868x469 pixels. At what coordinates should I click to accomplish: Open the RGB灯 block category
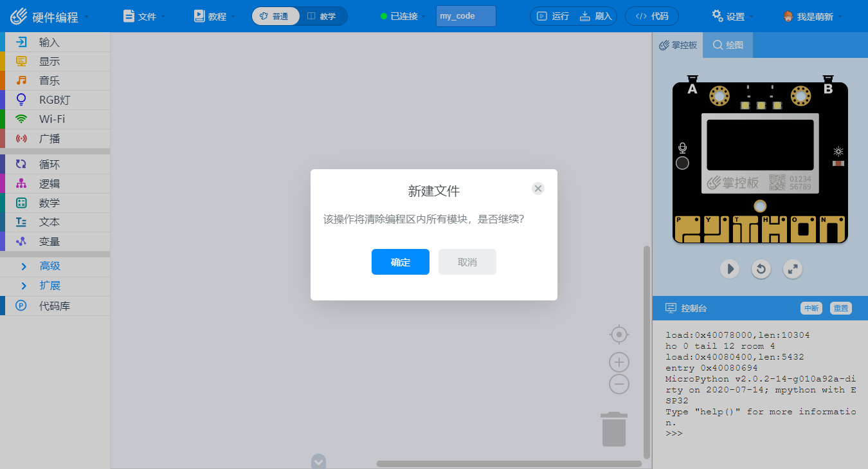pyautogui.click(x=55, y=100)
